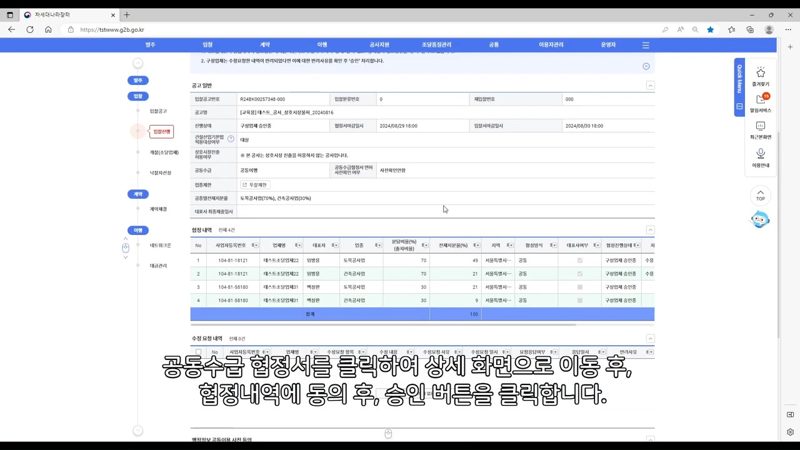Open filter dropdown on 대표자 column
800x450 pixels.
click(x=335, y=245)
